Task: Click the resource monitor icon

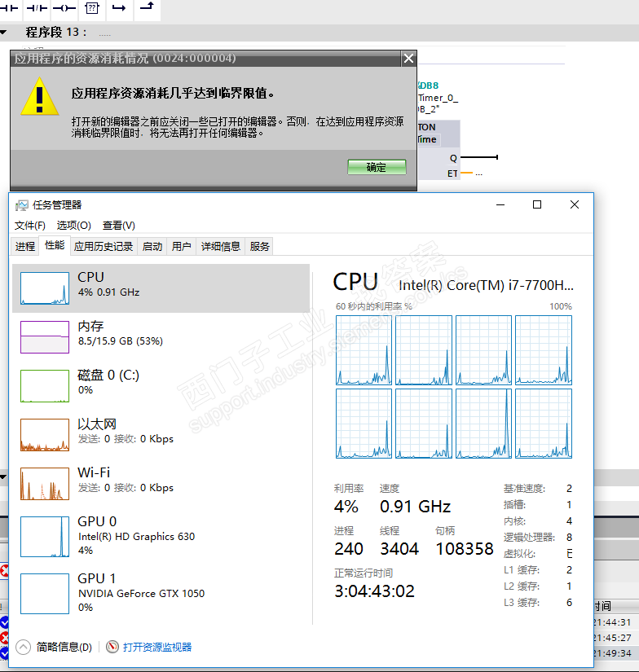Action: (x=112, y=646)
